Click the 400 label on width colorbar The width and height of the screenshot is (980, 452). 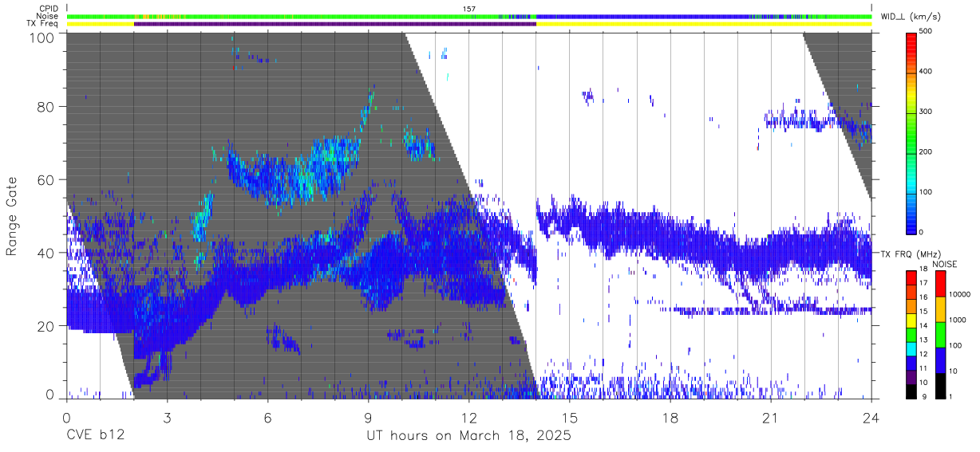coord(926,71)
